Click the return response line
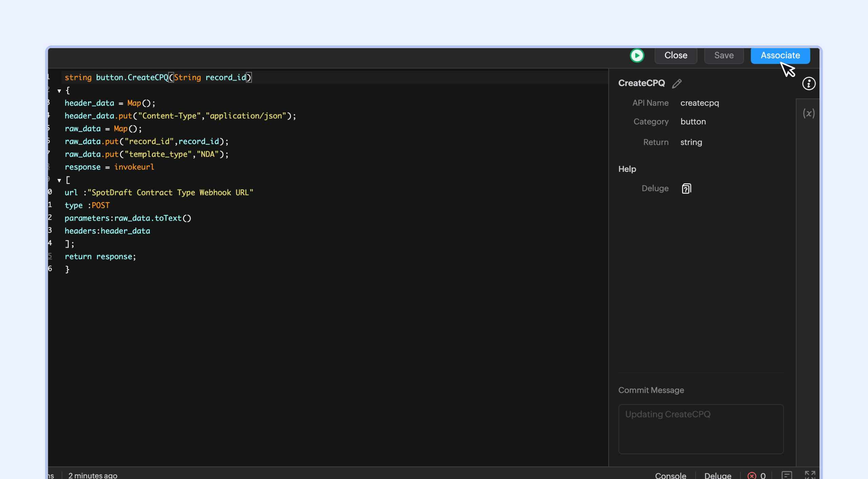The image size is (868, 479). coord(100,257)
